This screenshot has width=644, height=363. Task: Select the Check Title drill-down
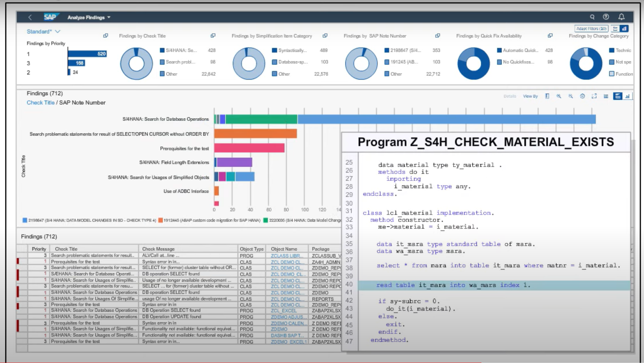[40, 102]
